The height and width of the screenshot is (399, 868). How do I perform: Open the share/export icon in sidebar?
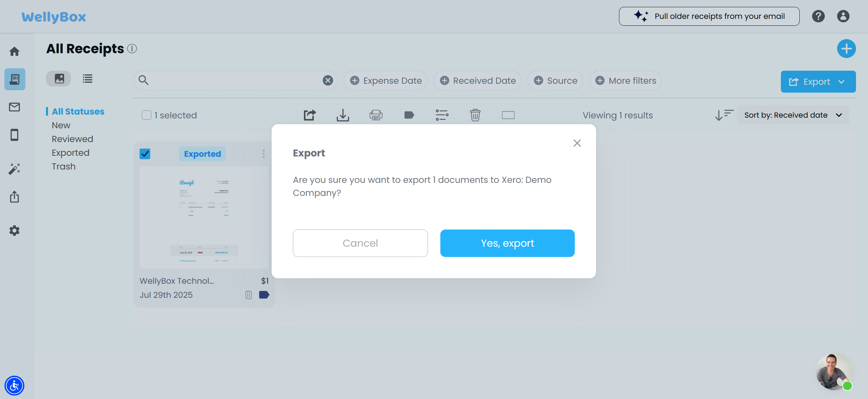(x=14, y=197)
